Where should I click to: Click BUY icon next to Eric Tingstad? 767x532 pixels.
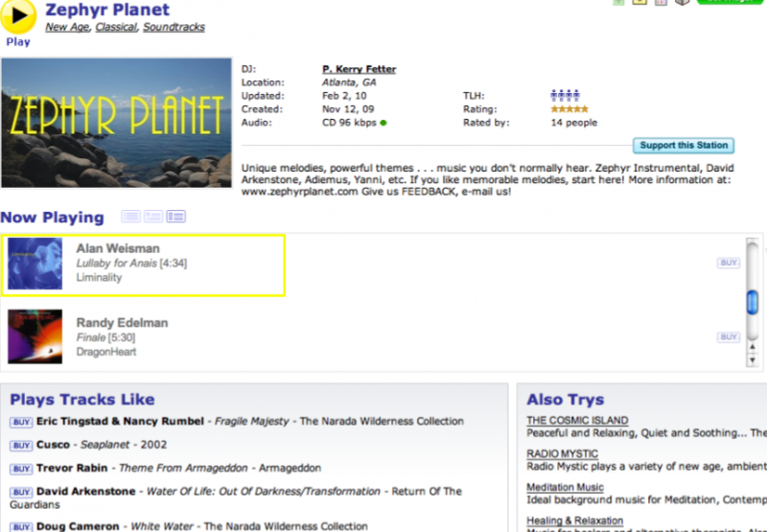tap(21, 422)
